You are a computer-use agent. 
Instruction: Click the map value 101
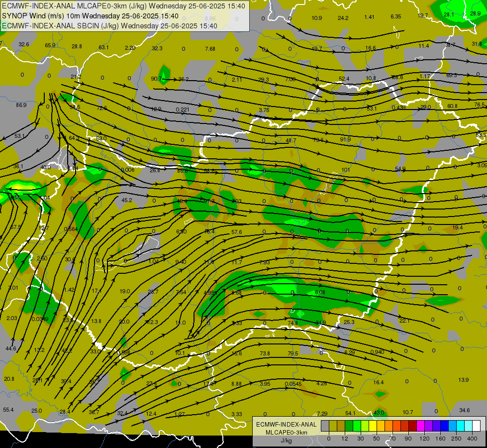pyautogui.click(x=346, y=170)
